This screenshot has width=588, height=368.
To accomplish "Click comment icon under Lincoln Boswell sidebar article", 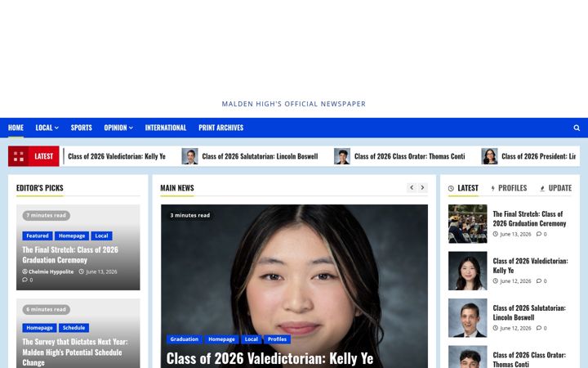I will click(539, 328).
